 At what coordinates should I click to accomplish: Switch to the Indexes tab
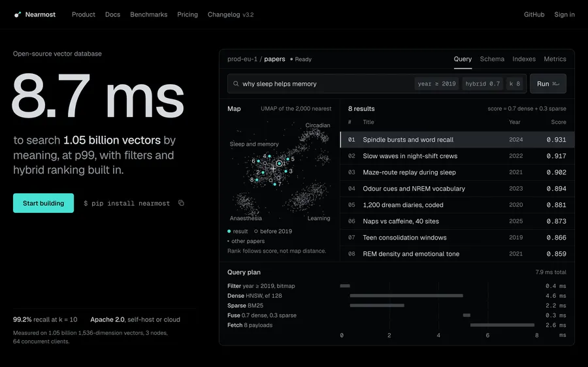[x=524, y=59]
